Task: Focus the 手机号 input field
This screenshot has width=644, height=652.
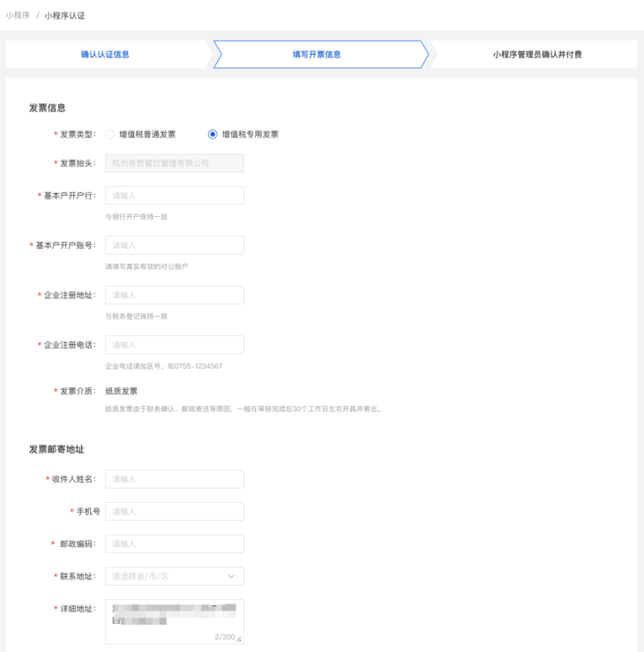Action: 175,512
